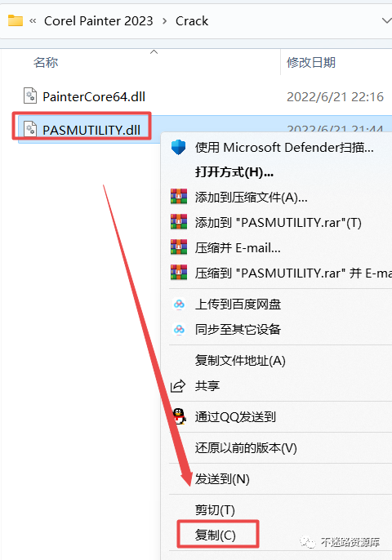
Task: Click Baidu Netdisk icon beside 上传到百度网盘
Action: 179,304
